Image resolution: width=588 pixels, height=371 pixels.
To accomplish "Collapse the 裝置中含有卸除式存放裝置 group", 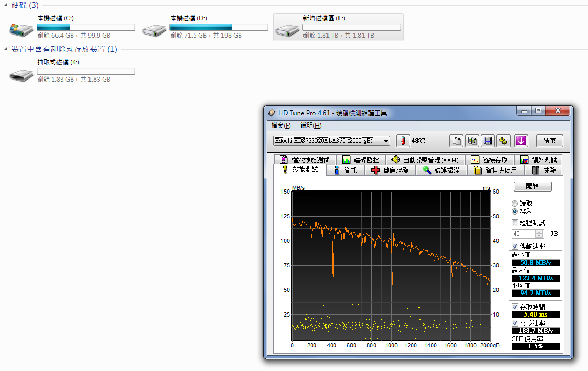I will (6, 49).
